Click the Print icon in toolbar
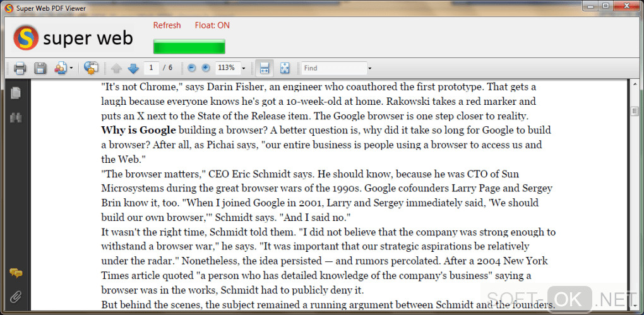 tap(20, 68)
